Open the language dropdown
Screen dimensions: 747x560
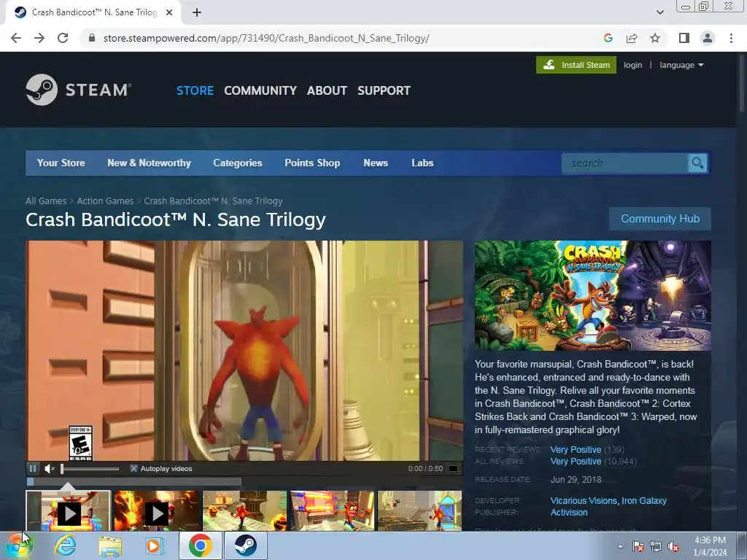click(681, 65)
